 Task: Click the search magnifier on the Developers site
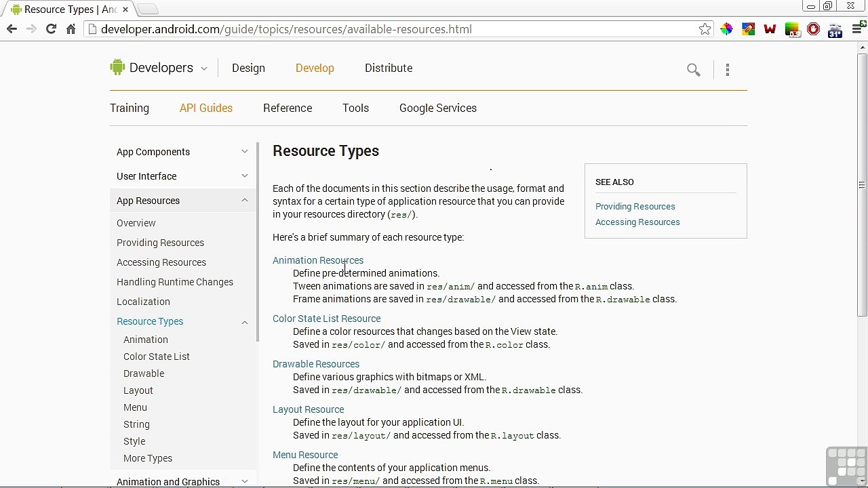tap(693, 69)
